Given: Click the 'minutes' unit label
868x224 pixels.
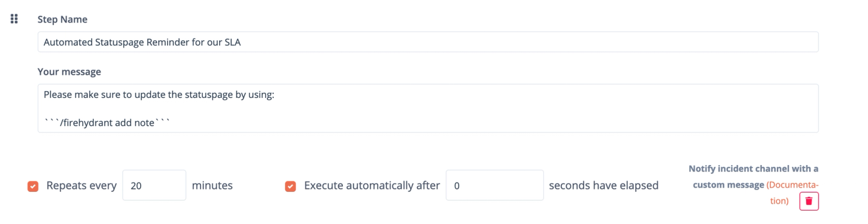Looking at the screenshot, I should [212, 185].
